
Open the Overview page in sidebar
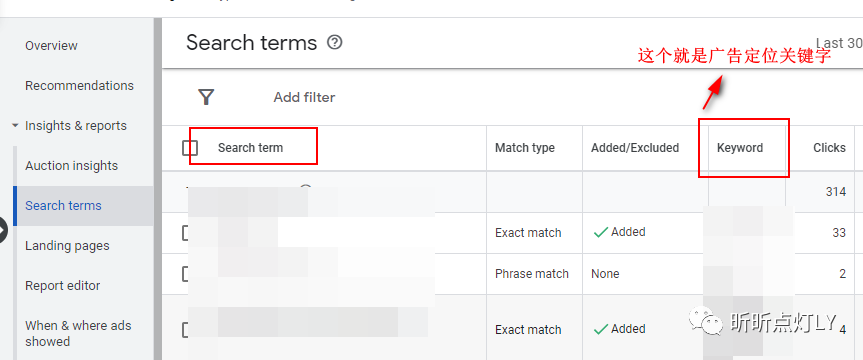click(x=51, y=46)
